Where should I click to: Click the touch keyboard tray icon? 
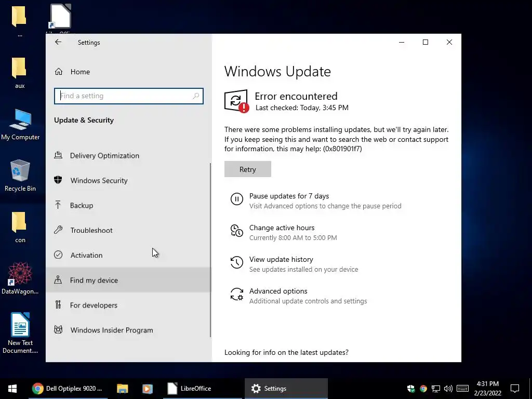click(462, 389)
